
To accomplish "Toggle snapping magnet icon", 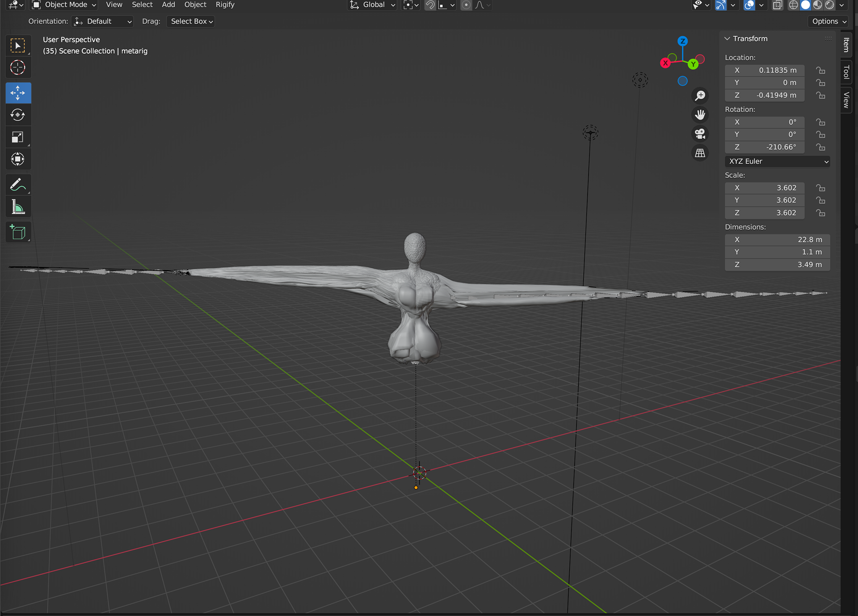I will pyautogui.click(x=430, y=5).
